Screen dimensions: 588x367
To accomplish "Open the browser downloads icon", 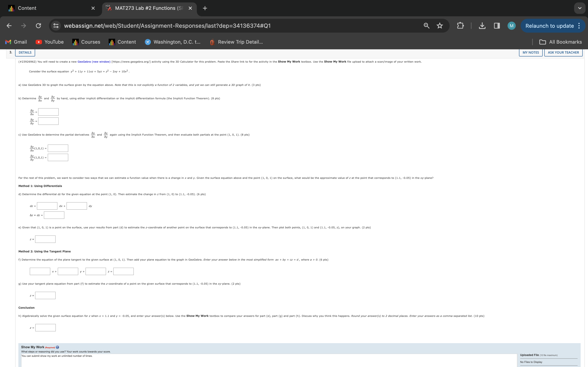I will 482,26.
